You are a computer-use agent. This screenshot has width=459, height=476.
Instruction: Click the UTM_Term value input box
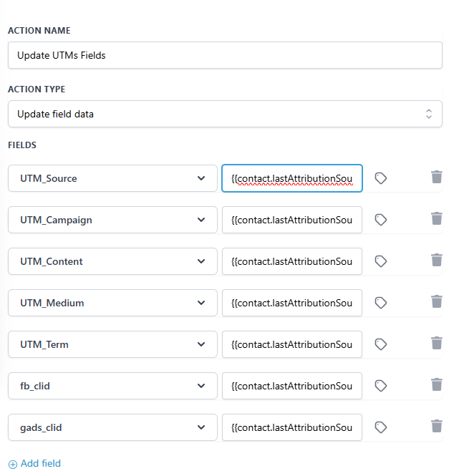pos(292,344)
